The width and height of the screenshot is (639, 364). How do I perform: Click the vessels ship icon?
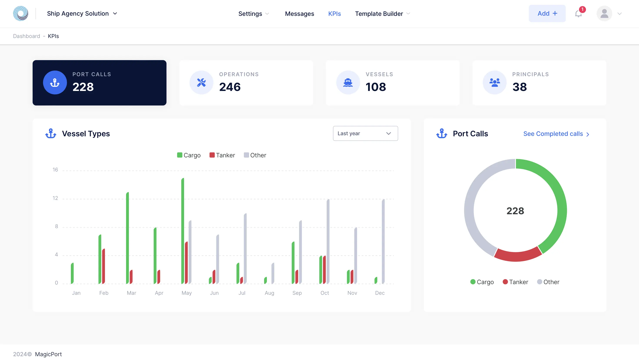pyautogui.click(x=348, y=82)
